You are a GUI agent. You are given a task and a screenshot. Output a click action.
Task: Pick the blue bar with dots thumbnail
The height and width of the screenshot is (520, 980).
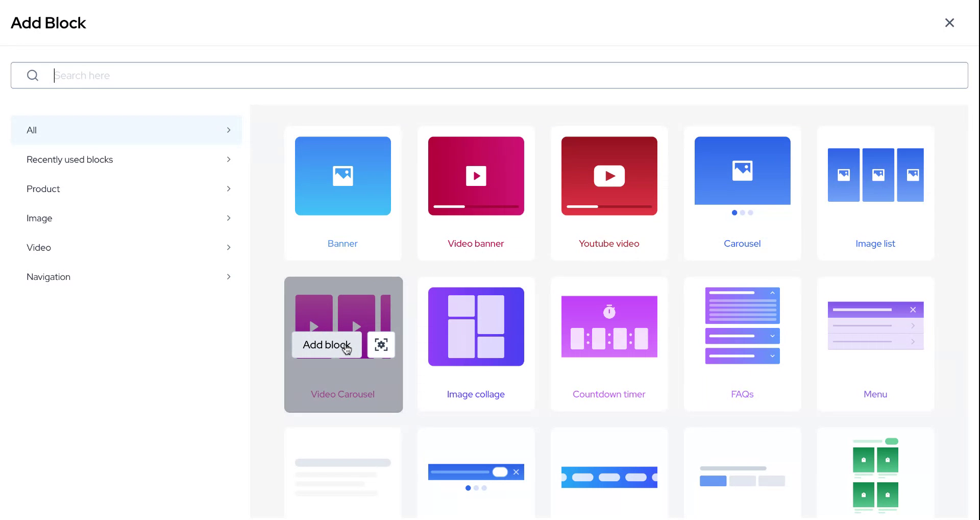tap(476, 477)
